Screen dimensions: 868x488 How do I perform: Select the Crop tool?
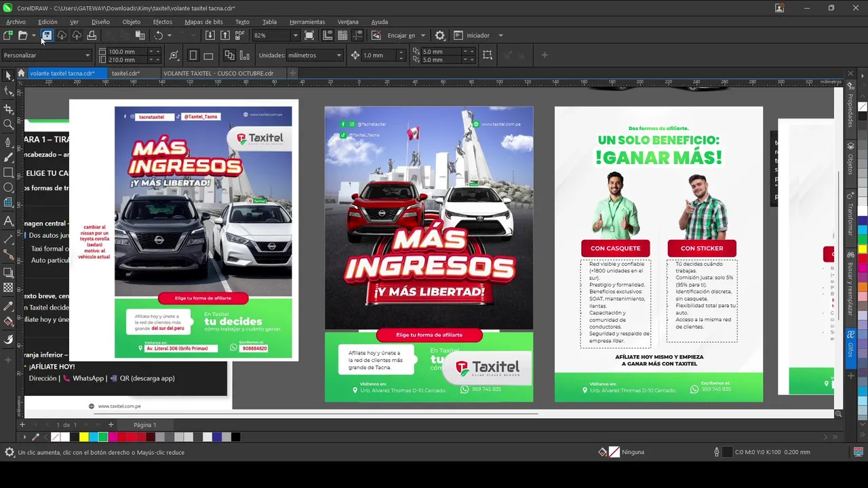[x=8, y=108]
